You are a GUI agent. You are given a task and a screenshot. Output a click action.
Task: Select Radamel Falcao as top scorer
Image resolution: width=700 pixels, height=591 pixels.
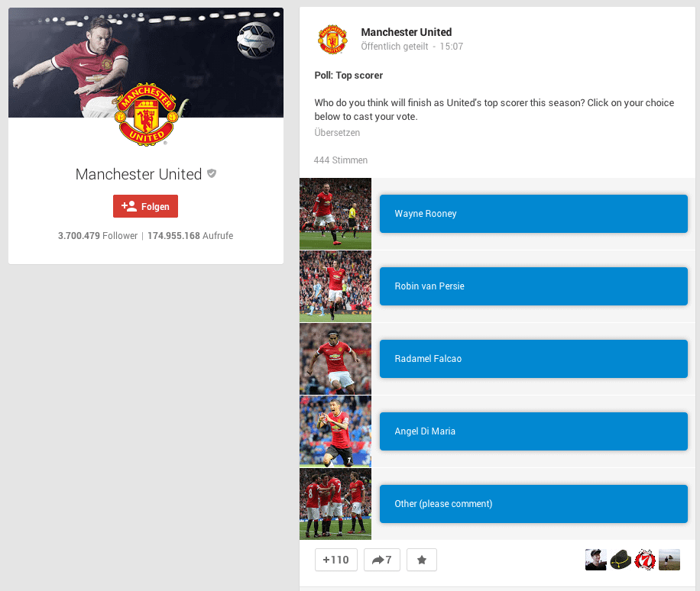533,359
